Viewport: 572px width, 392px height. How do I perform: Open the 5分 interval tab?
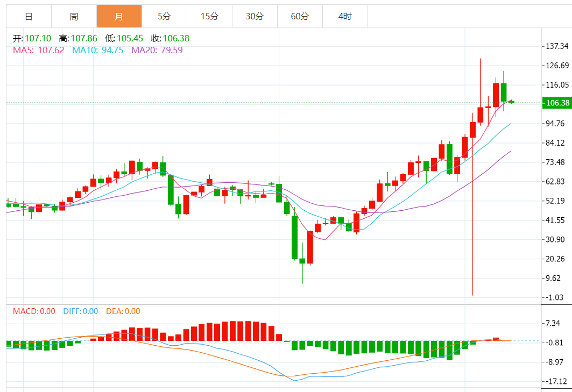tap(164, 17)
